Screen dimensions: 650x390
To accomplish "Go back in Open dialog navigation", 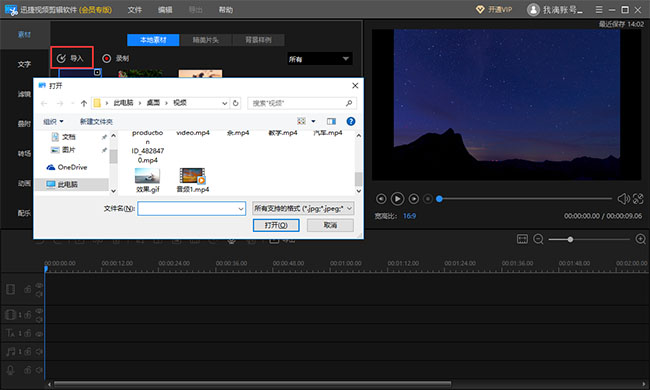I will 44,103.
